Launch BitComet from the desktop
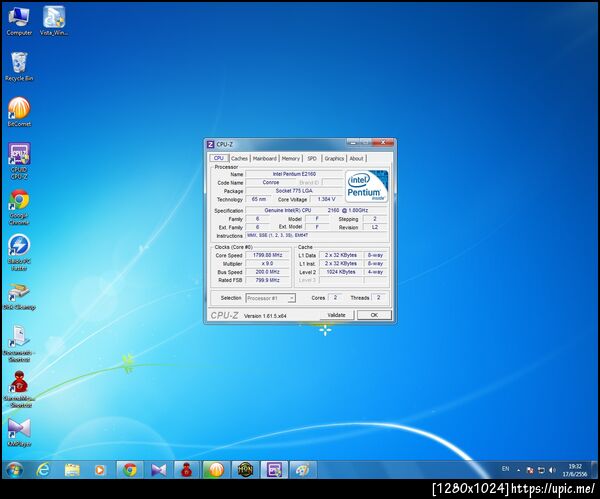 tap(19, 112)
